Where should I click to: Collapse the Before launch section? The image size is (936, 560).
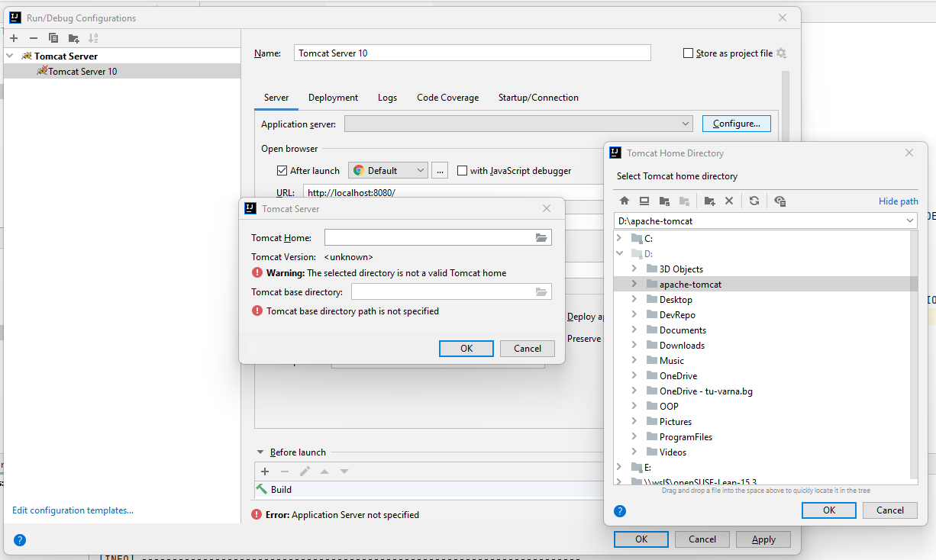click(x=260, y=452)
